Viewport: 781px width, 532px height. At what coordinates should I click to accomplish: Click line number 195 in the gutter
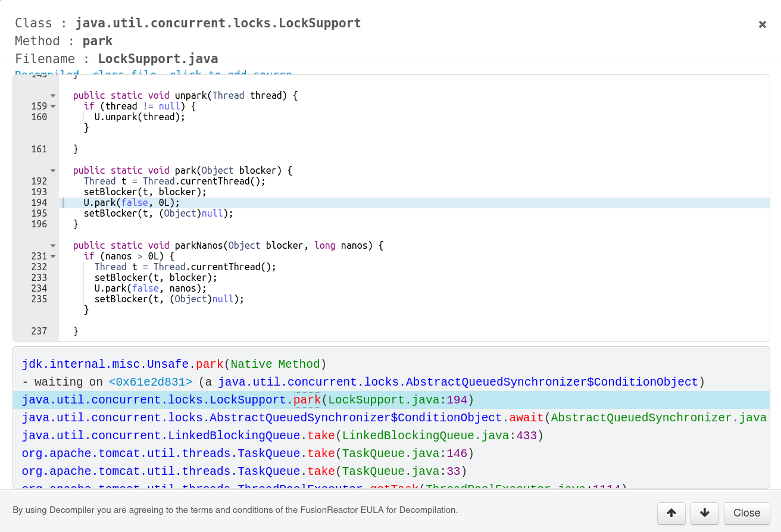pyautogui.click(x=39, y=214)
